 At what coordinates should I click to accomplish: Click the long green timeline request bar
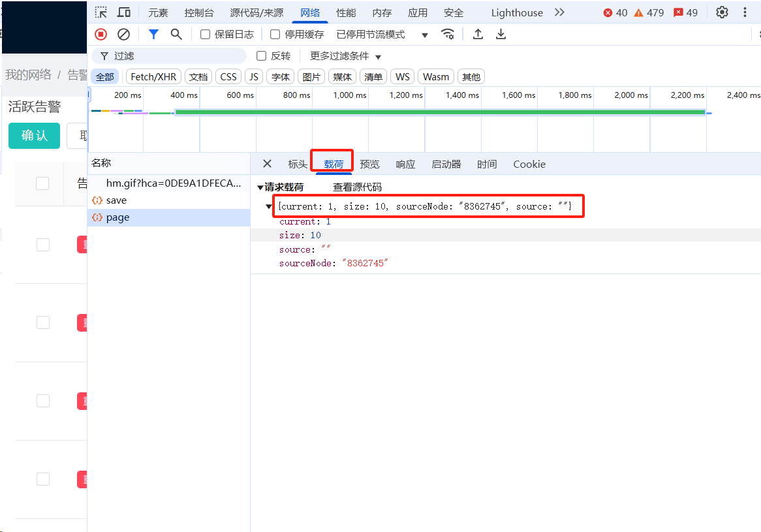pos(440,112)
